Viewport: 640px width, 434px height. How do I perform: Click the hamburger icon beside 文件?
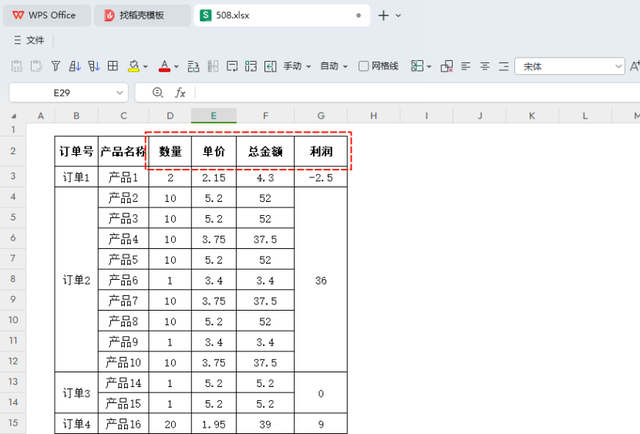point(18,40)
